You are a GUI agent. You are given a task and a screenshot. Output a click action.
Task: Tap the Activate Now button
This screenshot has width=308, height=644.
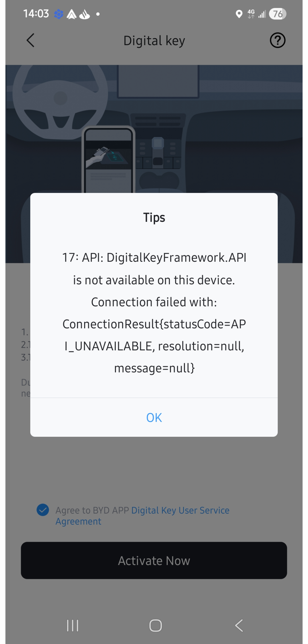pyautogui.click(x=154, y=560)
